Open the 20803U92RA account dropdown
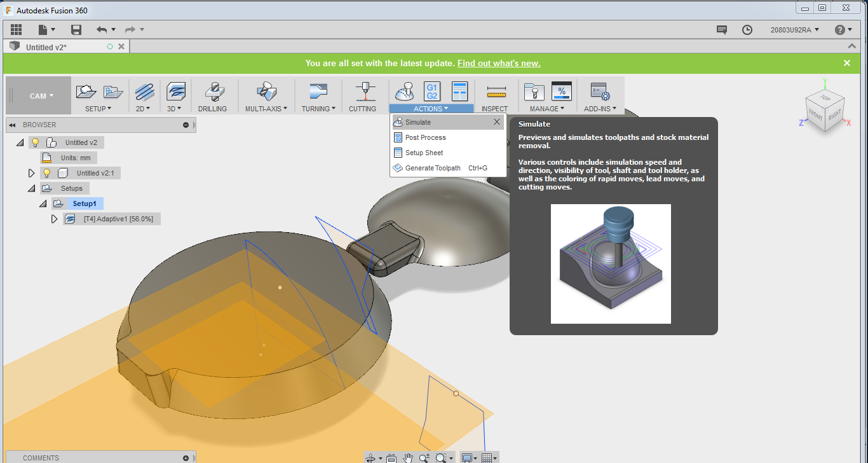 tap(795, 30)
